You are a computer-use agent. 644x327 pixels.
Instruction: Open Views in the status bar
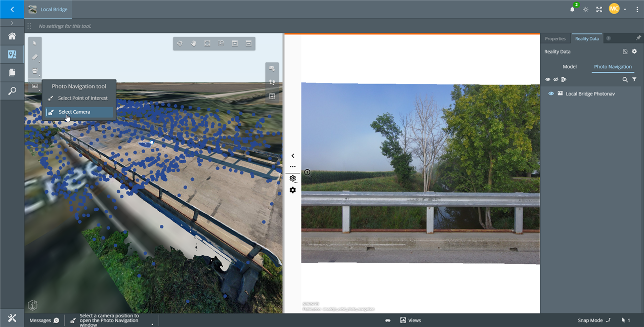[x=410, y=320]
